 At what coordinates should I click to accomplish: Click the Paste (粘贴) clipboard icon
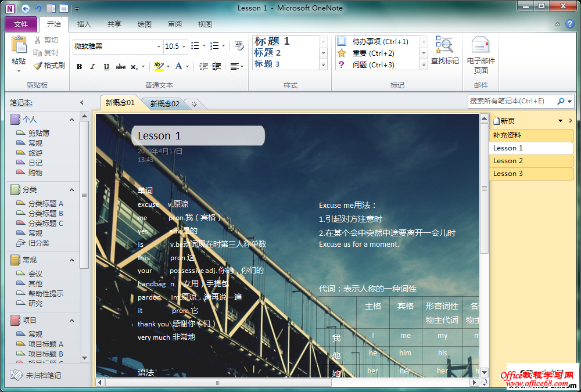(19, 46)
